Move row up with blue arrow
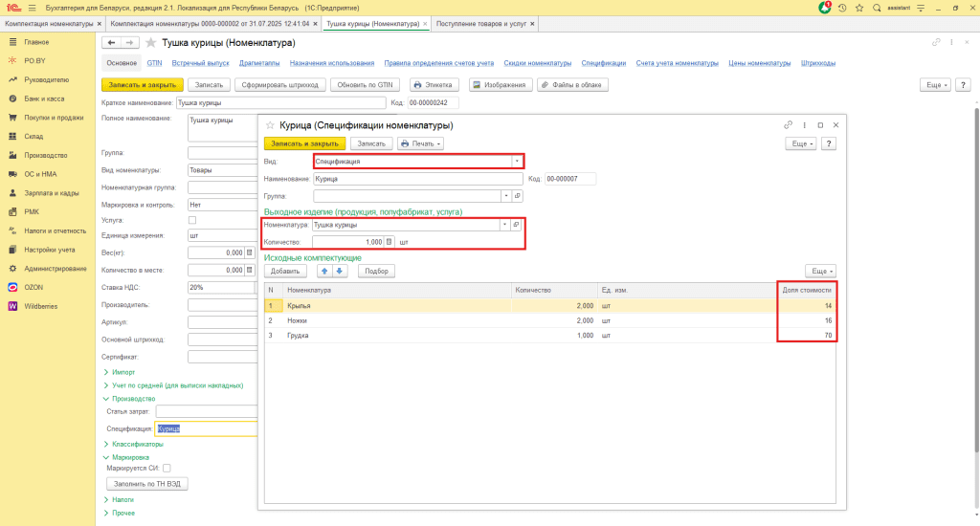Image resolution: width=980 pixels, height=526 pixels. [323, 271]
